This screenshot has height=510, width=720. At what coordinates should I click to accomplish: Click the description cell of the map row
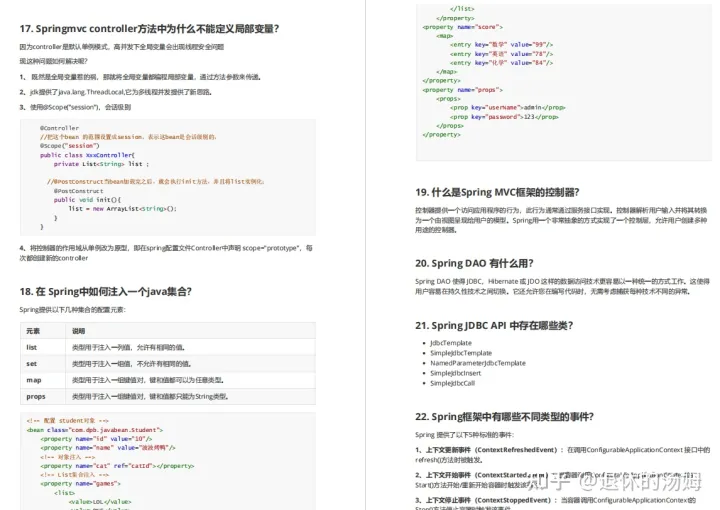tap(191, 380)
